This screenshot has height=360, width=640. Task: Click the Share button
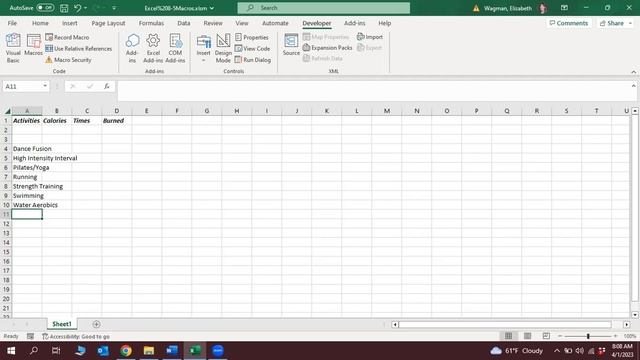(611, 23)
